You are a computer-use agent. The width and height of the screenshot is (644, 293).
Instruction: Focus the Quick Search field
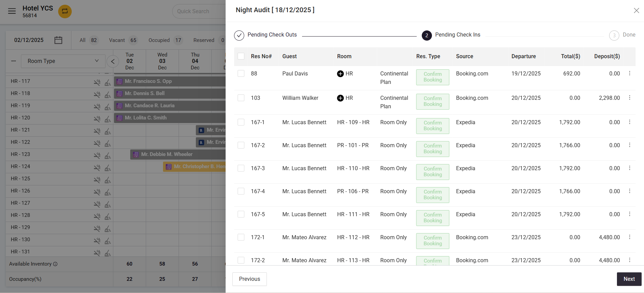[x=199, y=11]
